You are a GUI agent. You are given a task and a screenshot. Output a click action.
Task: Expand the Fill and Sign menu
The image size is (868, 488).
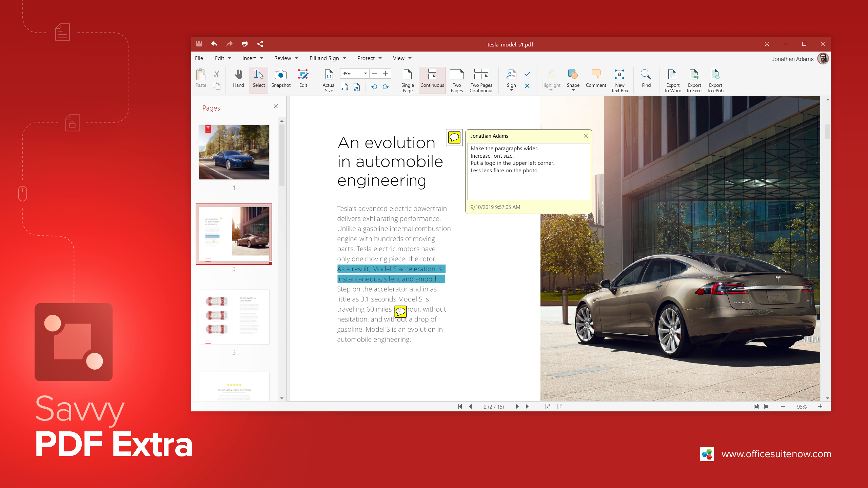tap(328, 58)
